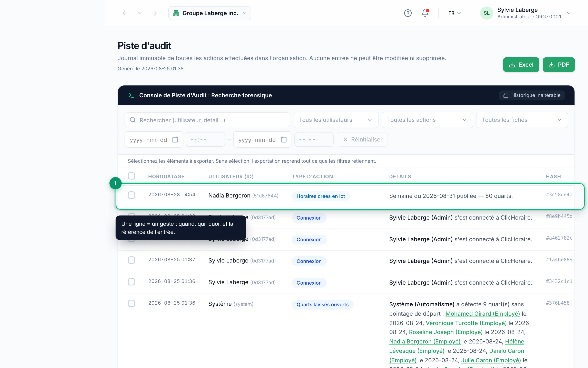Go forward with the right arrow
The image size is (588, 368).
click(154, 13)
